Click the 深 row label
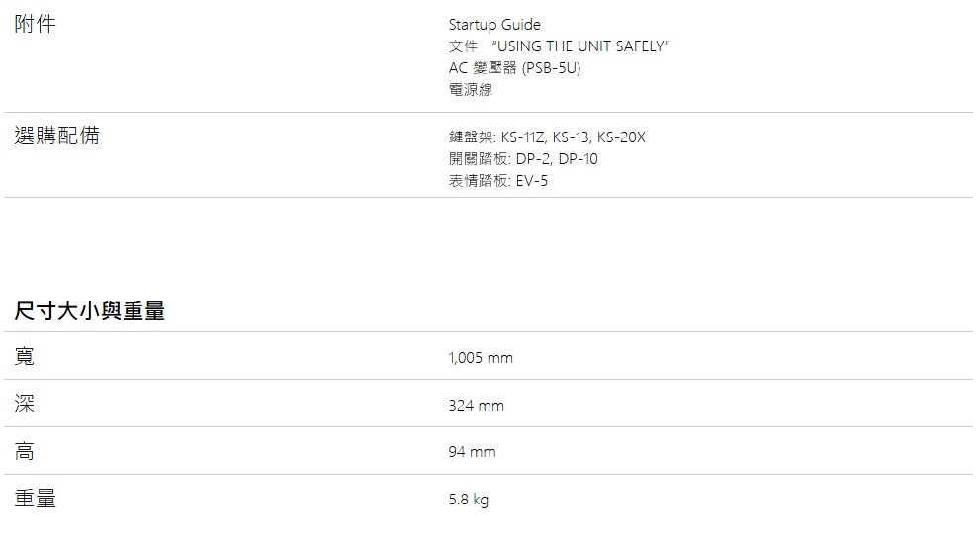The height and width of the screenshot is (549, 980). point(25,404)
